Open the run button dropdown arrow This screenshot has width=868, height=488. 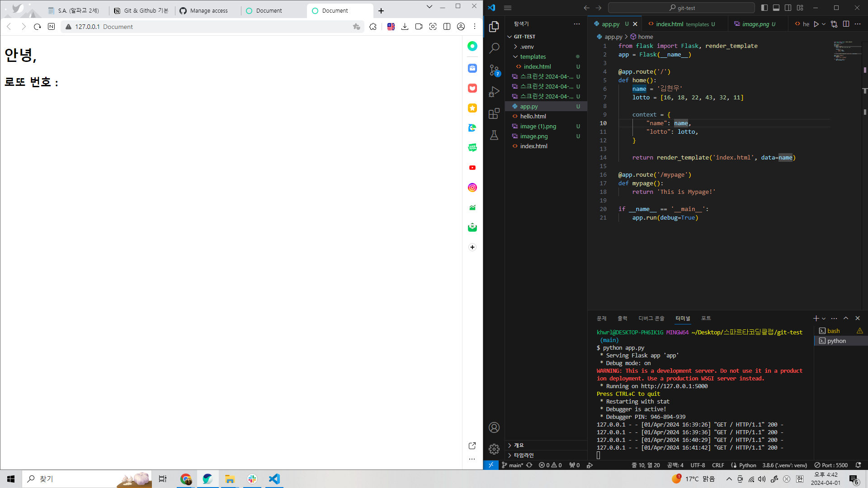824,24
